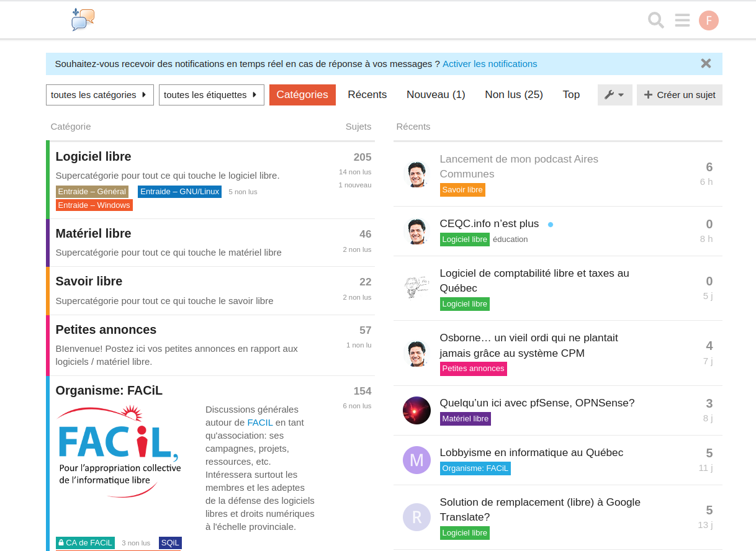The image size is (756, 551).
Task: Open topic 'CEQC.info n'est plus'
Action: (x=489, y=223)
